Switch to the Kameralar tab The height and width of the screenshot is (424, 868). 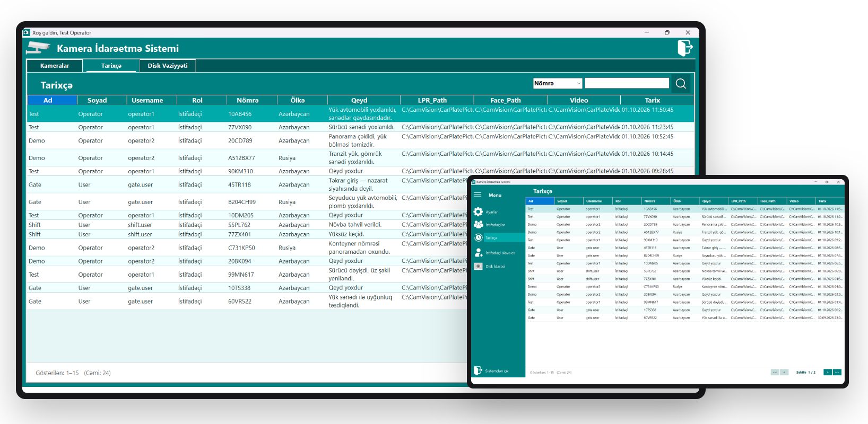click(55, 66)
